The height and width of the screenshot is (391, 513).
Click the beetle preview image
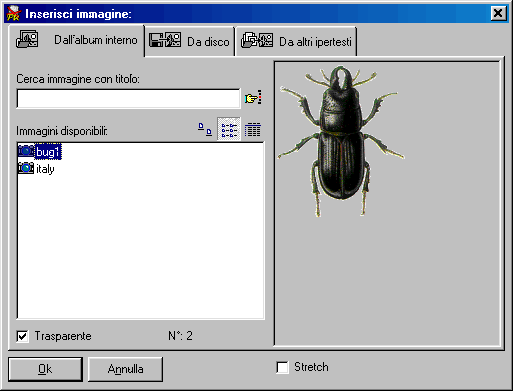[x=341, y=141]
